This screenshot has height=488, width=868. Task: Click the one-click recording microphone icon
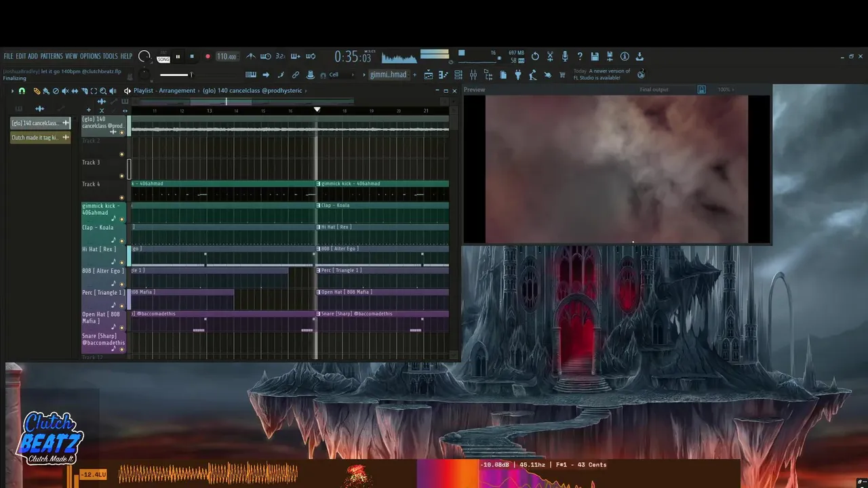click(565, 56)
